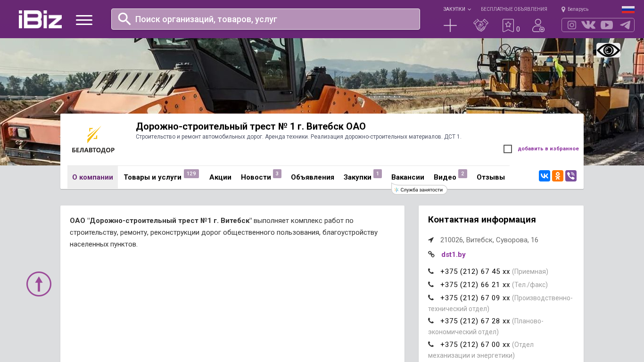
Task: Check the добавить в избранное checkbox
Action: 508,149
